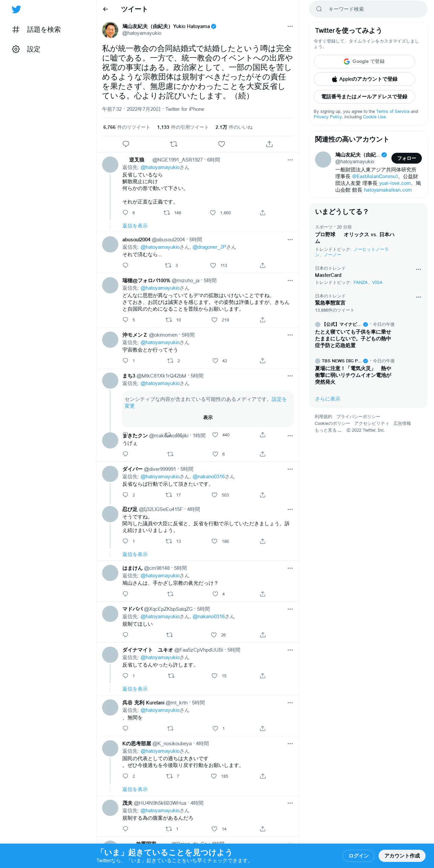Open the Terms of Service link

(x=393, y=111)
